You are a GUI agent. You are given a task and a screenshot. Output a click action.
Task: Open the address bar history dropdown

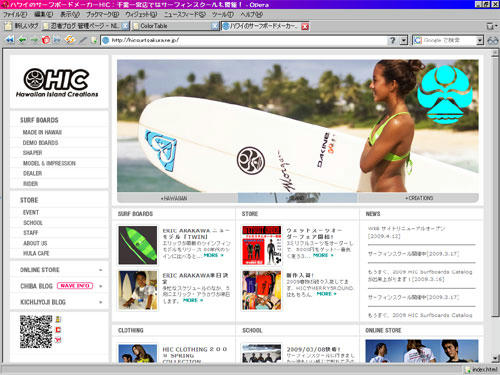[x=404, y=40]
